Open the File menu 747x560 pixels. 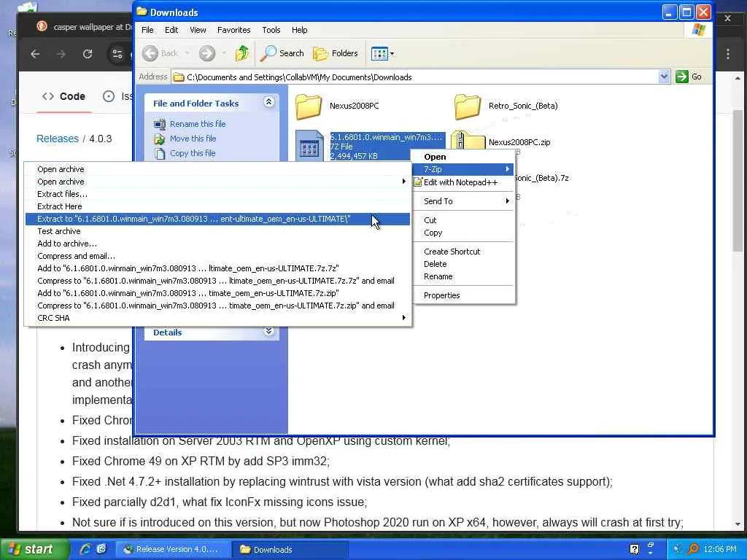click(147, 29)
